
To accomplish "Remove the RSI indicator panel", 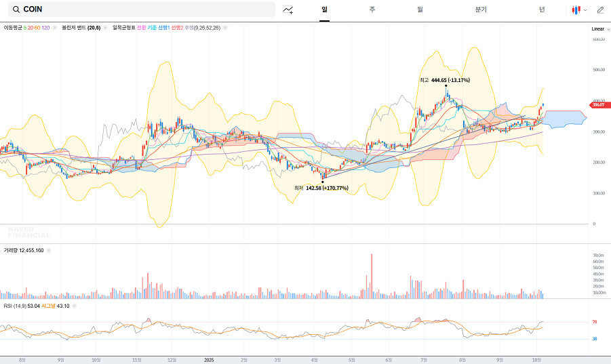I will 75,306.
